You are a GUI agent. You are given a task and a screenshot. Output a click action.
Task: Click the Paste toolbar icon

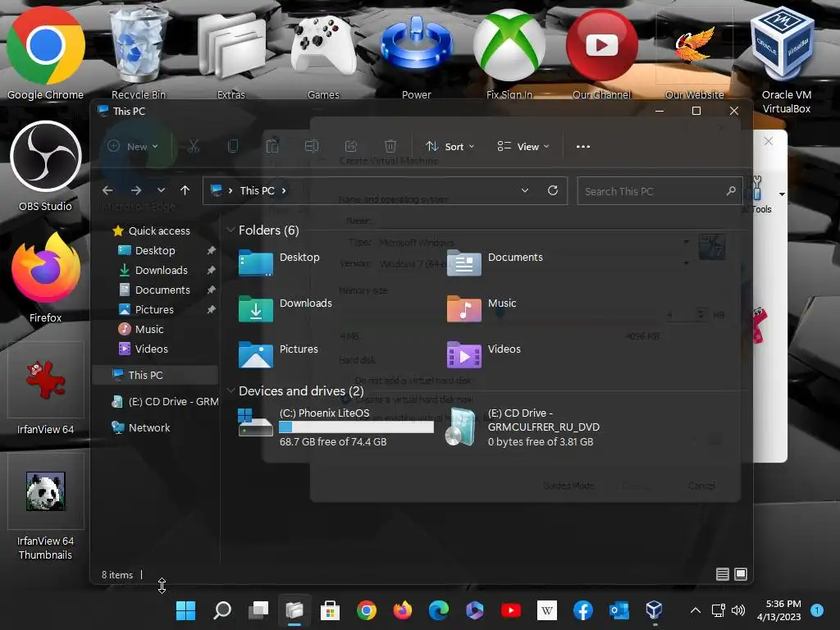click(272, 146)
